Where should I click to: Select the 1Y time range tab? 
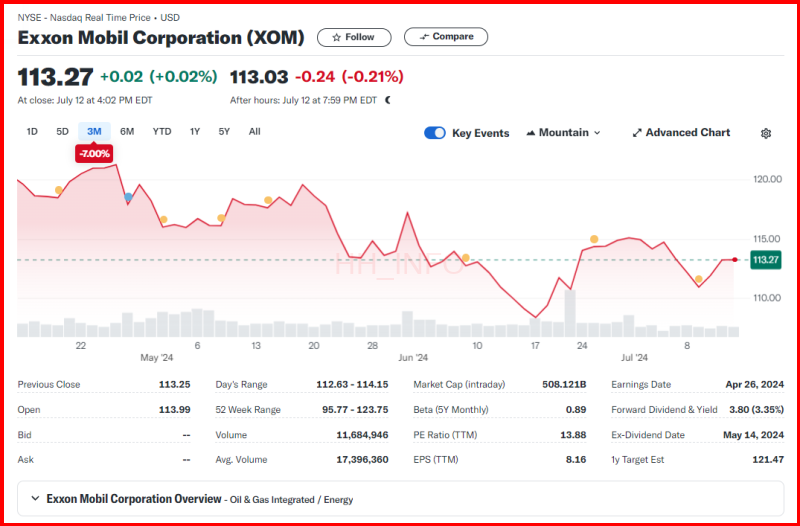click(195, 132)
